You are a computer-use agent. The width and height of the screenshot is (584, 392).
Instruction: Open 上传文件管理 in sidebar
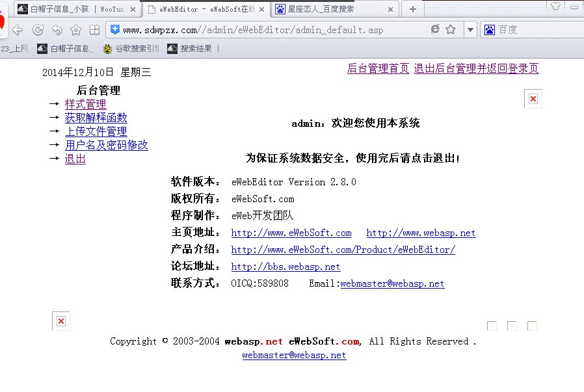[96, 131]
